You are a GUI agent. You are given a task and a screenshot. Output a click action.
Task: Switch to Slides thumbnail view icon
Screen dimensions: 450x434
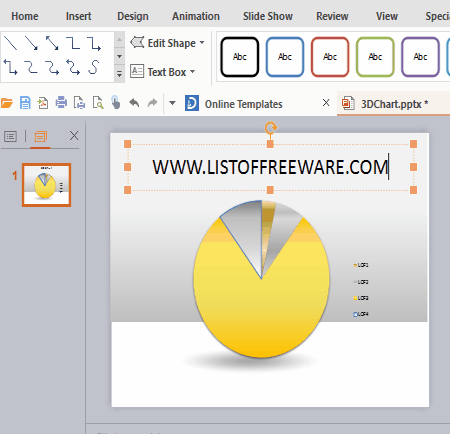pos(40,136)
